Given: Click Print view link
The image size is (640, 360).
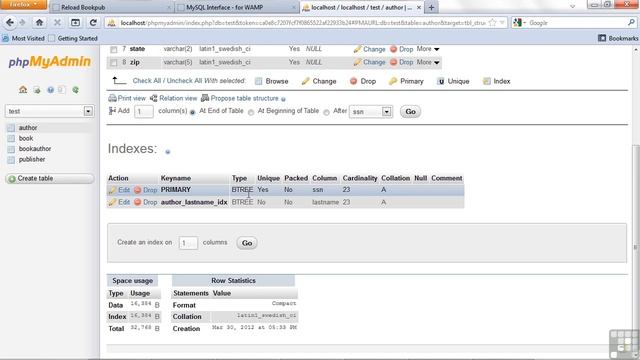Looking at the screenshot, I should pos(127,98).
